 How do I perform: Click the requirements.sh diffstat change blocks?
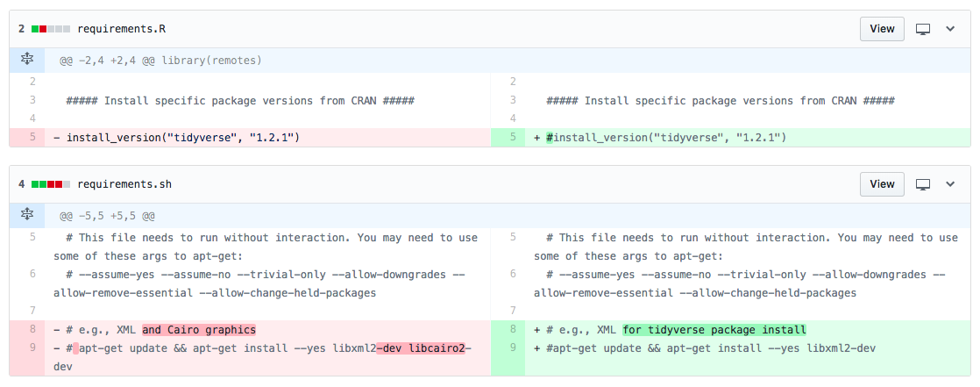coord(51,184)
